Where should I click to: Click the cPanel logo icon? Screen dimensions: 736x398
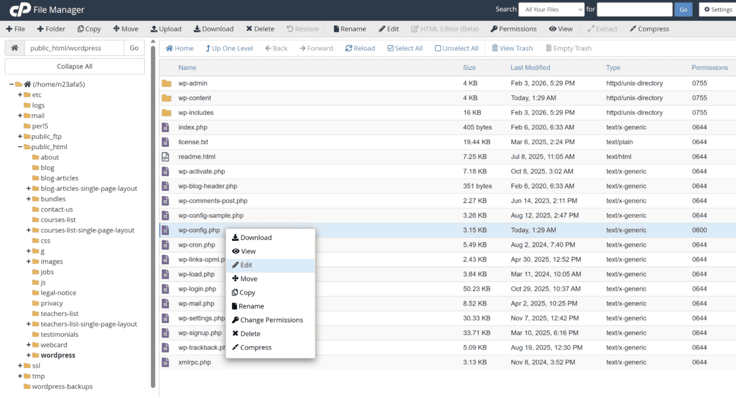click(20, 9)
